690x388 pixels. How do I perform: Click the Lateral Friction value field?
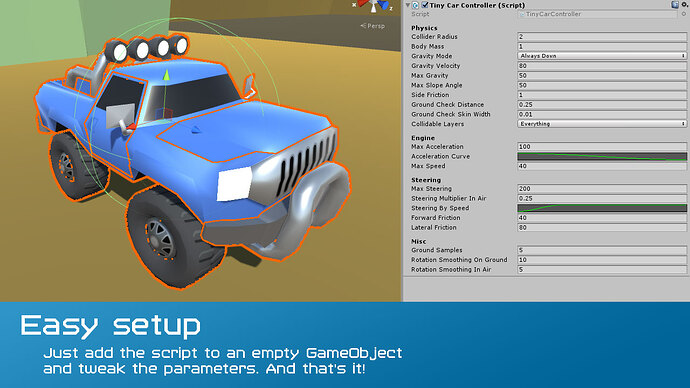tap(602, 227)
